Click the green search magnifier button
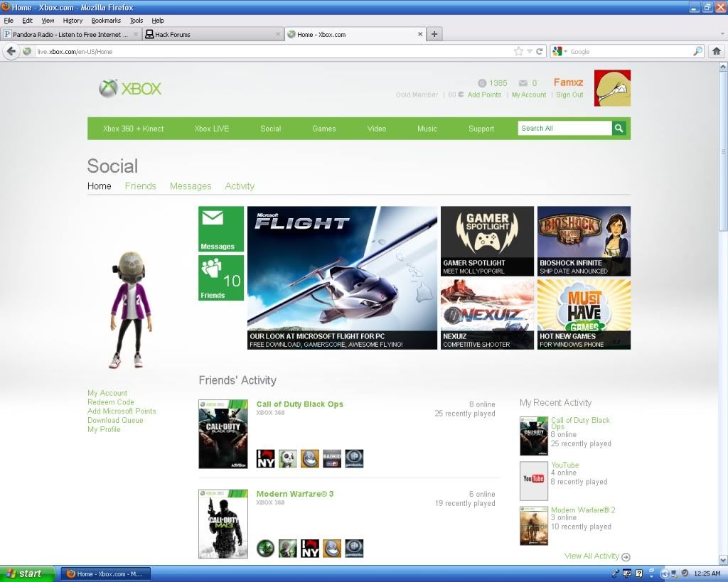 [x=619, y=128]
